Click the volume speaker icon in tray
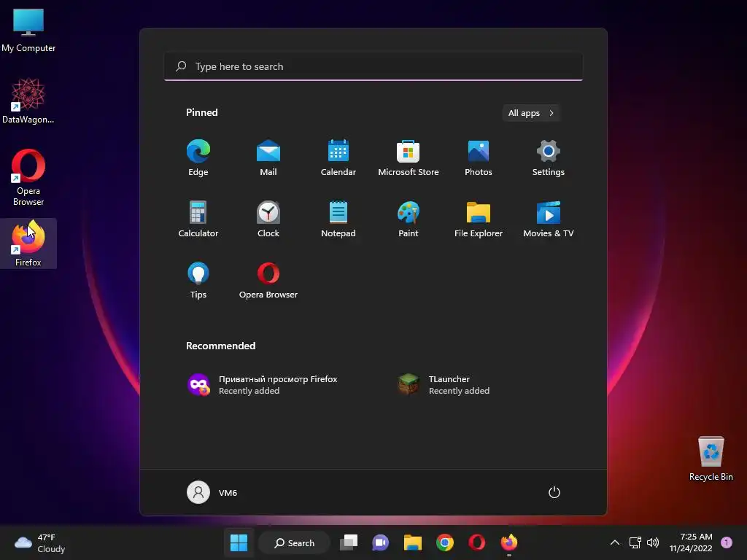Screen dimensions: 747x560 coord(653,542)
